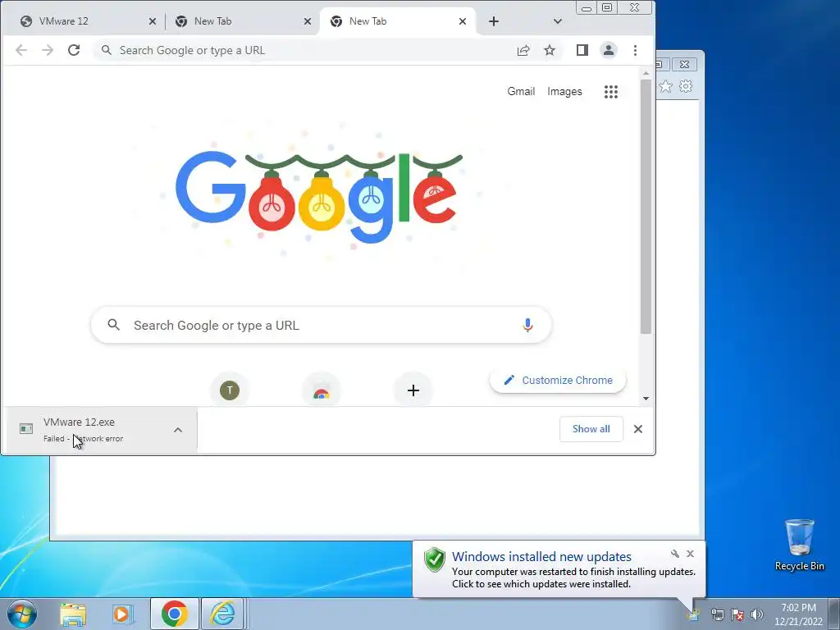
Task: Click the page vertical scrollbar thumb
Action: (x=646, y=206)
